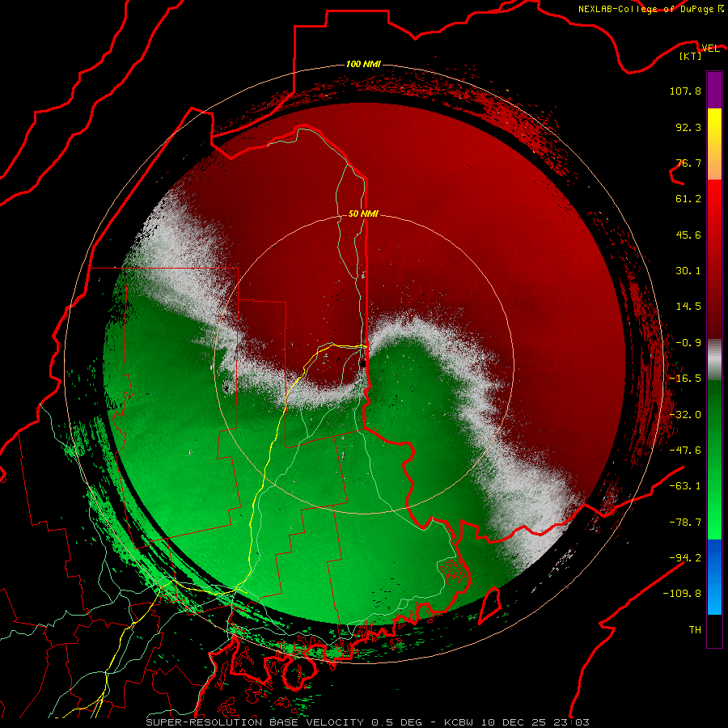The width and height of the screenshot is (728, 728).
Task: Click the -0.9 legend value
Action: [688, 343]
